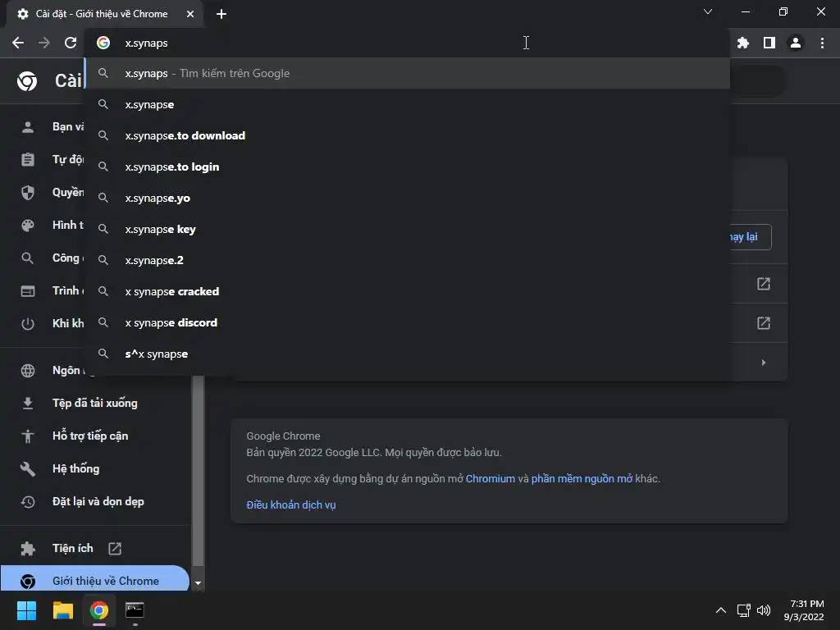Click the Chrome logo in settings header

27,81
